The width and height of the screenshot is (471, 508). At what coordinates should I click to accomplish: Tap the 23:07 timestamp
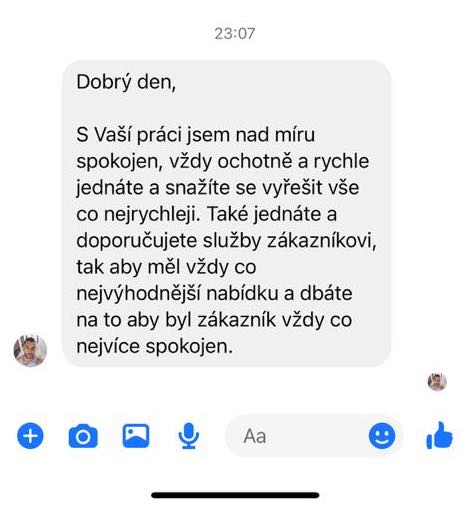pyautogui.click(x=235, y=34)
